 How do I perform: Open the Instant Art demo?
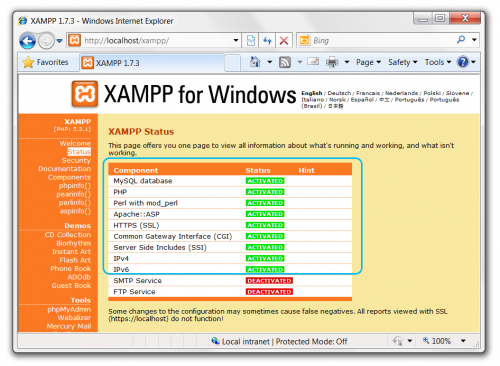click(71, 252)
